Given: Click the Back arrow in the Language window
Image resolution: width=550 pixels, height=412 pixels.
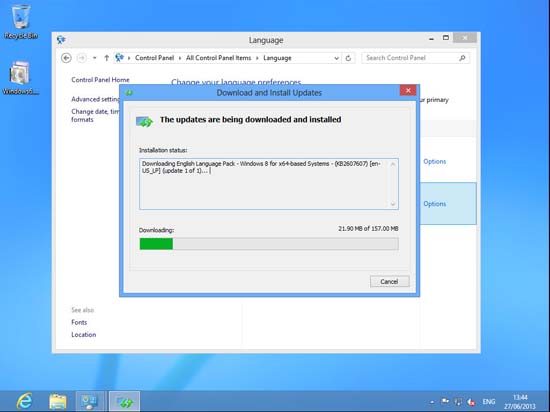Looking at the screenshot, I should [66, 58].
